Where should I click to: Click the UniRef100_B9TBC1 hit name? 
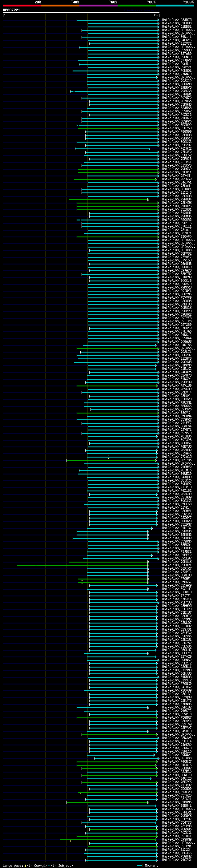[177, 836]
